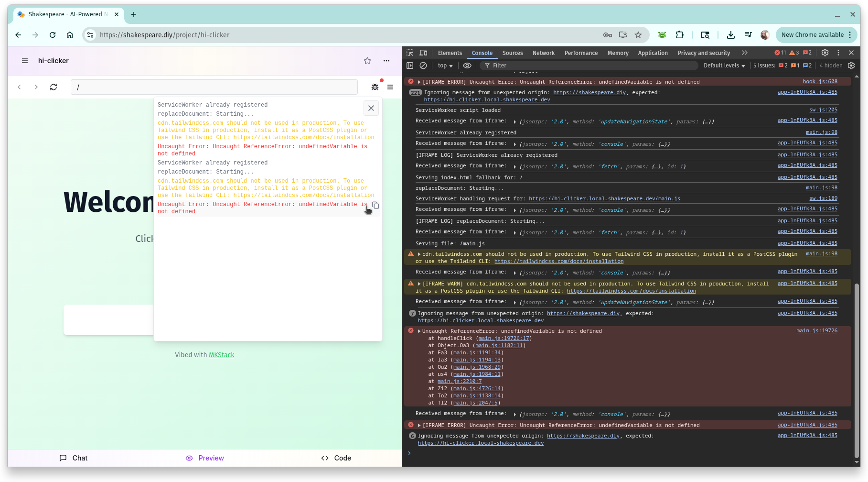Open the Default levels dropdown
868x482 pixels.
pyautogui.click(x=724, y=66)
